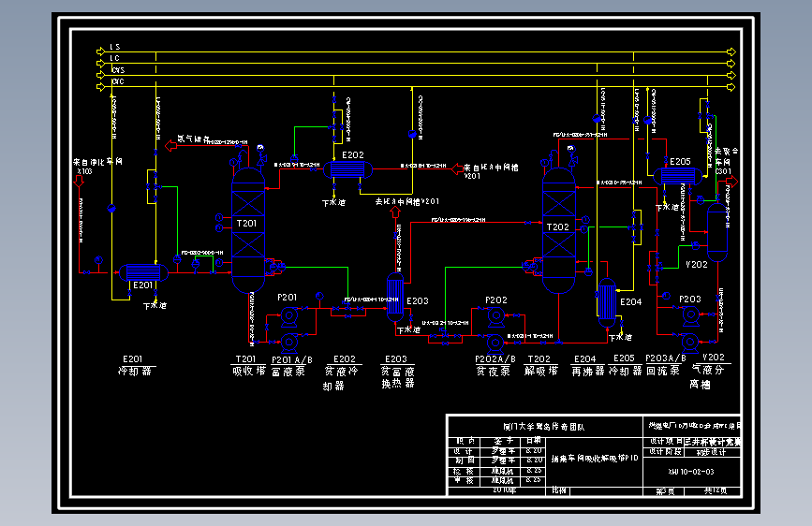This screenshot has height=526, width=812.
Task: Click the upper pump of the P203 pair
Action: pyautogui.click(x=690, y=315)
